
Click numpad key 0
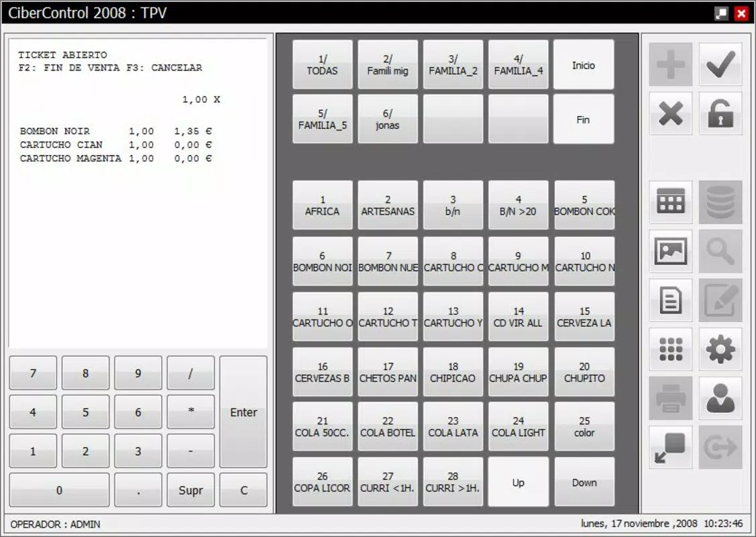pyautogui.click(x=59, y=490)
